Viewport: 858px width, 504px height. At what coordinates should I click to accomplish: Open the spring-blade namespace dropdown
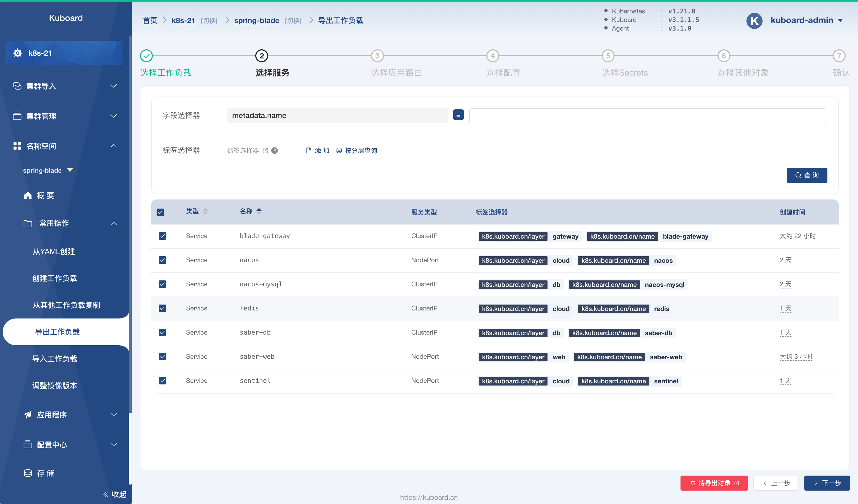point(70,170)
